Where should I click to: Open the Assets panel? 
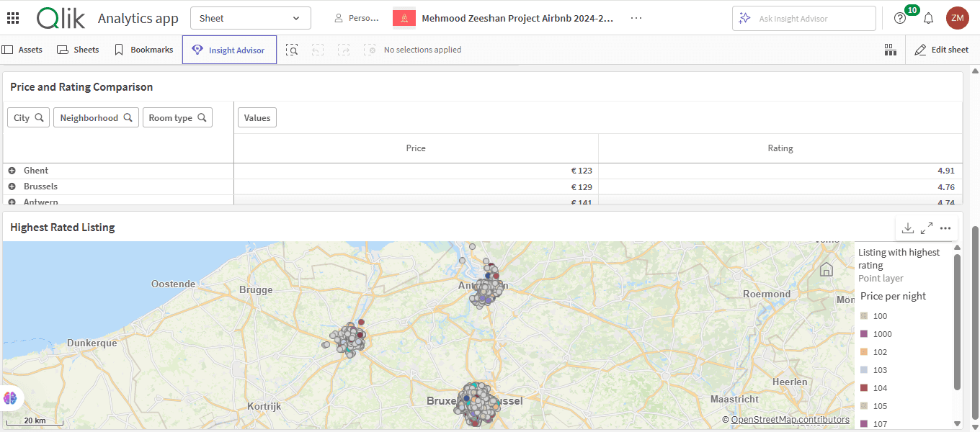point(22,50)
